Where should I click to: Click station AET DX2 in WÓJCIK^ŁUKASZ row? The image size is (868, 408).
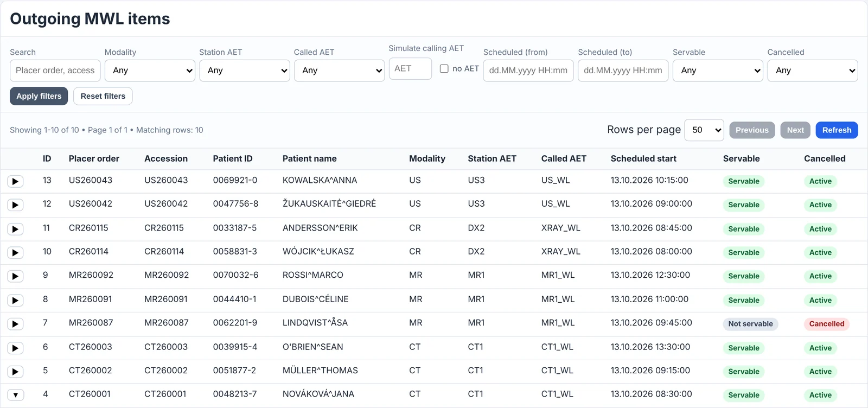(x=476, y=251)
